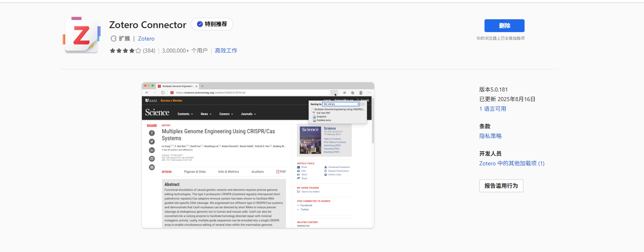Open the 高效工作 category link

click(226, 51)
